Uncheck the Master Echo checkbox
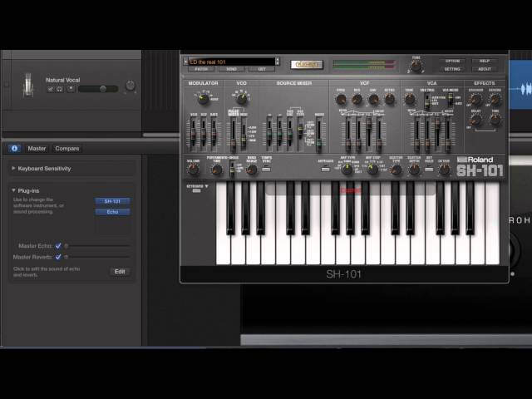 (58, 246)
